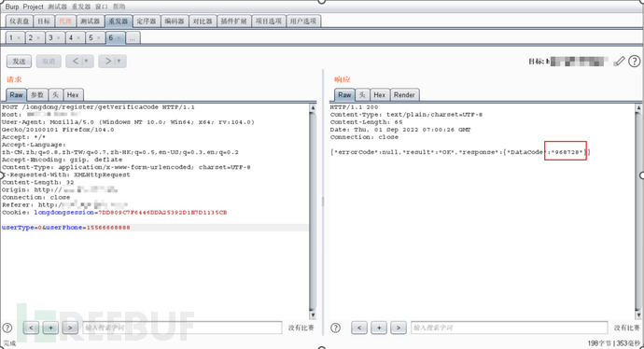Open the 测试器 menu in menu bar
The image size is (644, 349).
tap(57, 7)
